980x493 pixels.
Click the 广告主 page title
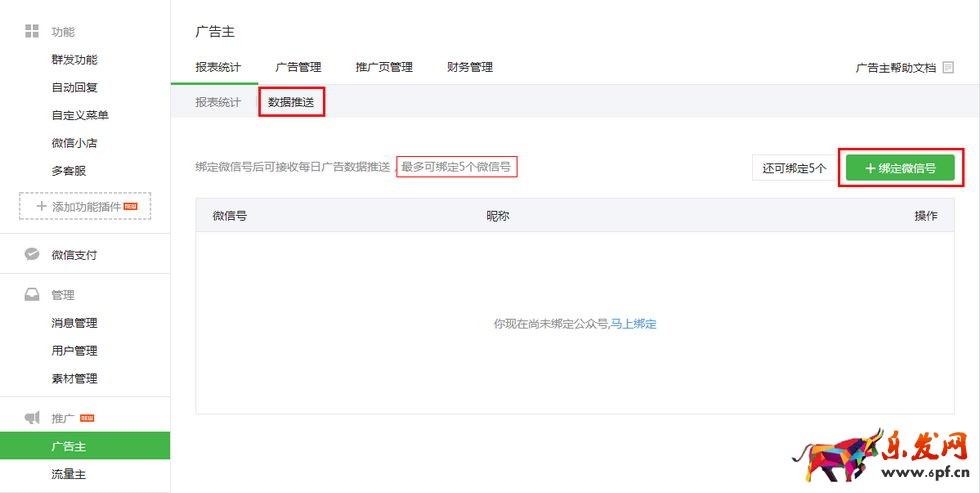[215, 31]
